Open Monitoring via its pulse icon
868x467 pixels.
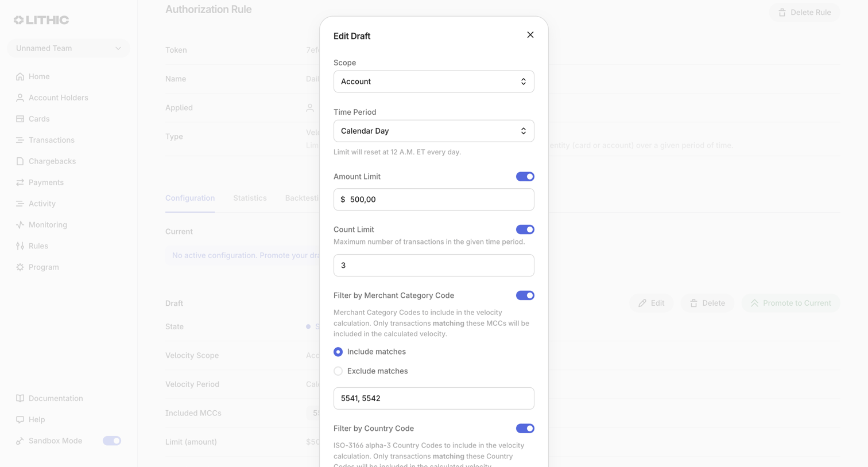(20, 225)
